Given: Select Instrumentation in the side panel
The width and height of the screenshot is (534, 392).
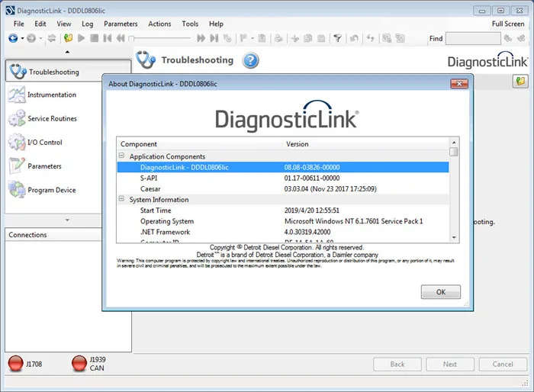Looking at the screenshot, I should tap(52, 95).
